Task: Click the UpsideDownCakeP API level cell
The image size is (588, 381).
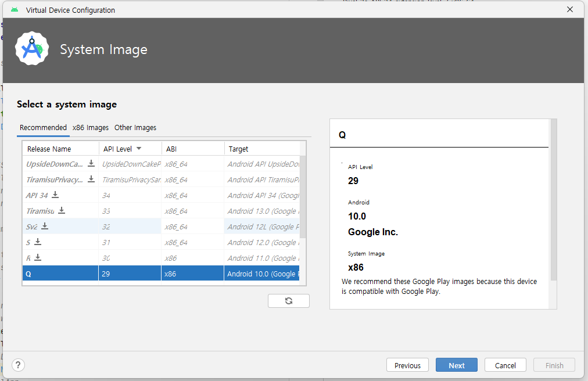Action: tap(130, 164)
